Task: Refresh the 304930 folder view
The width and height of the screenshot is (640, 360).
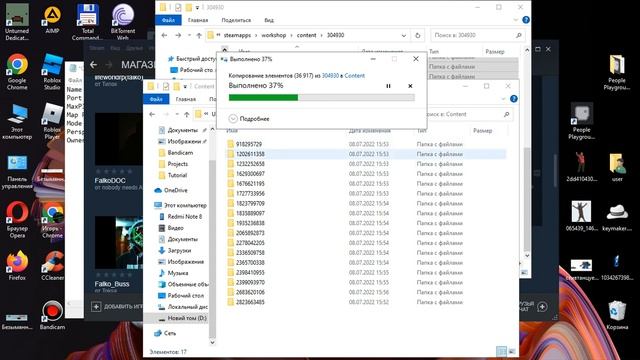Action: tap(418, 36)
